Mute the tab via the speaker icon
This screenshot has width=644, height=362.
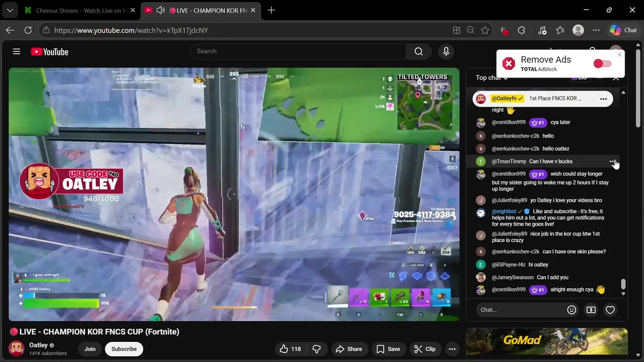click(x=160, y=10)
